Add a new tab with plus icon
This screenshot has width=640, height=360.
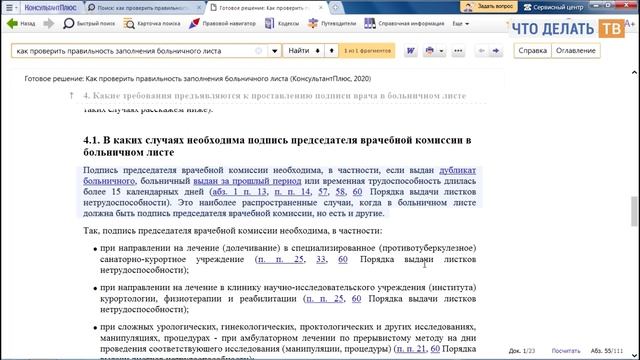click(x=335, y=7)
